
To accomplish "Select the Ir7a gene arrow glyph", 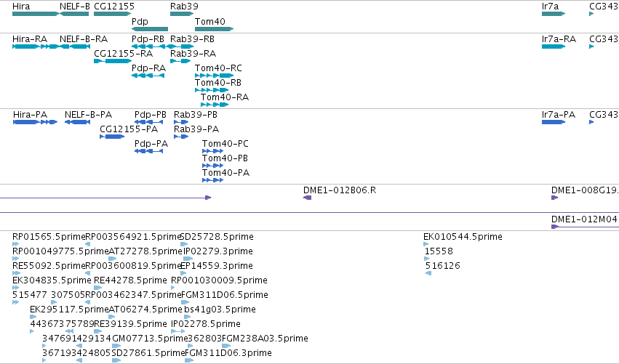I will pos(554,14).
